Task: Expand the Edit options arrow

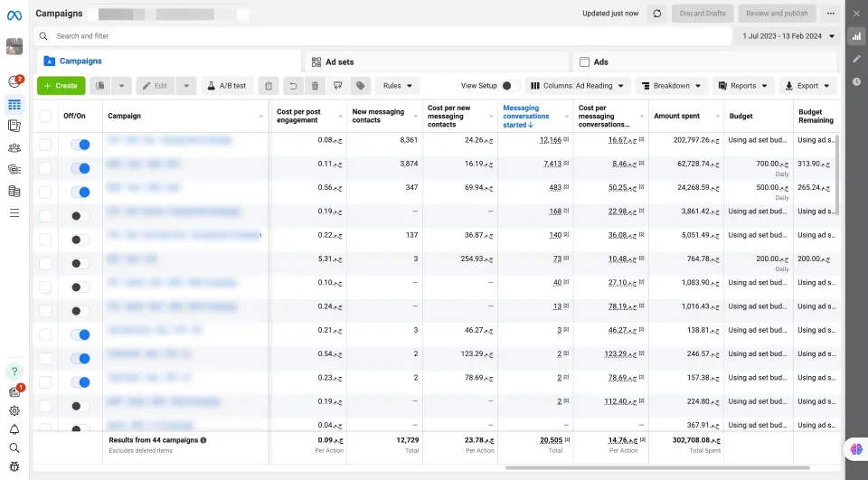Action: point(186,86)
